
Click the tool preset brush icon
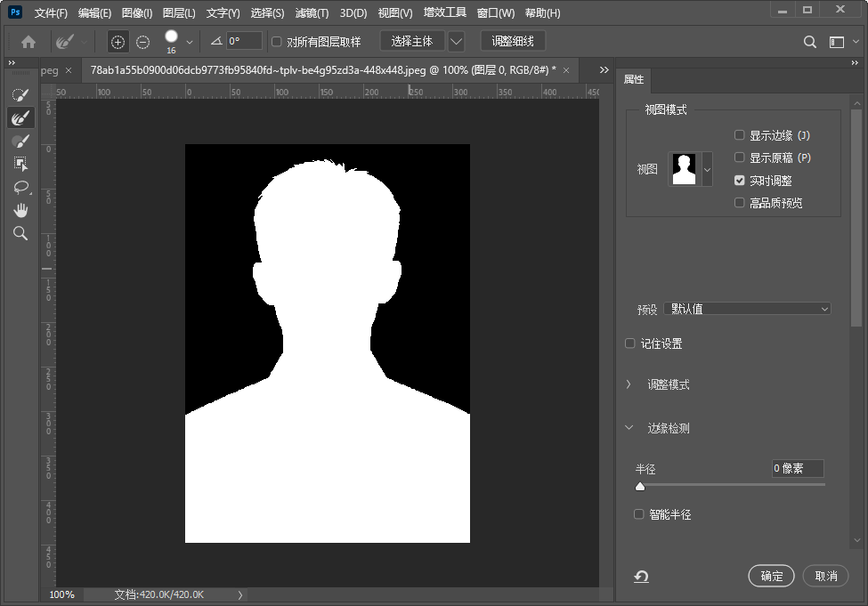(65, 42)
